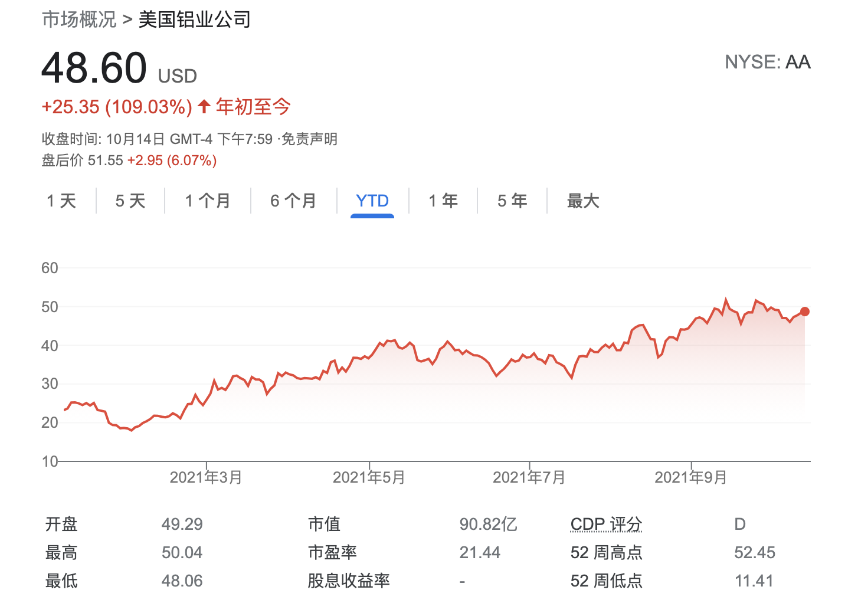Screen dimensions: 858x616
Task: Click the NYSE: AA ticker label
Action: pyautogui.click(x=768, y=62)
